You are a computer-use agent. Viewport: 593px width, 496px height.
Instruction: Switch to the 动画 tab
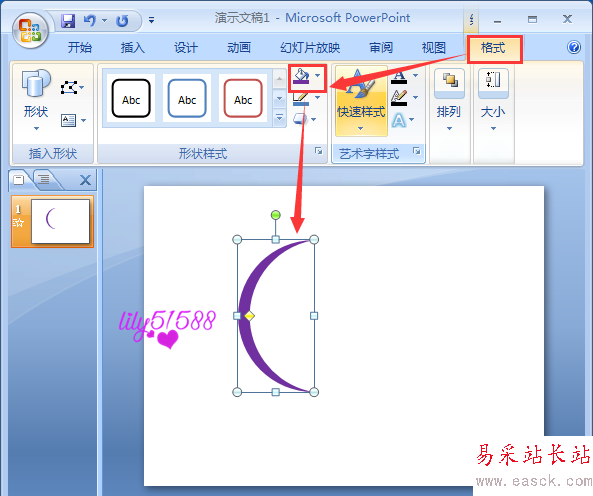click(x=239, y=48)
